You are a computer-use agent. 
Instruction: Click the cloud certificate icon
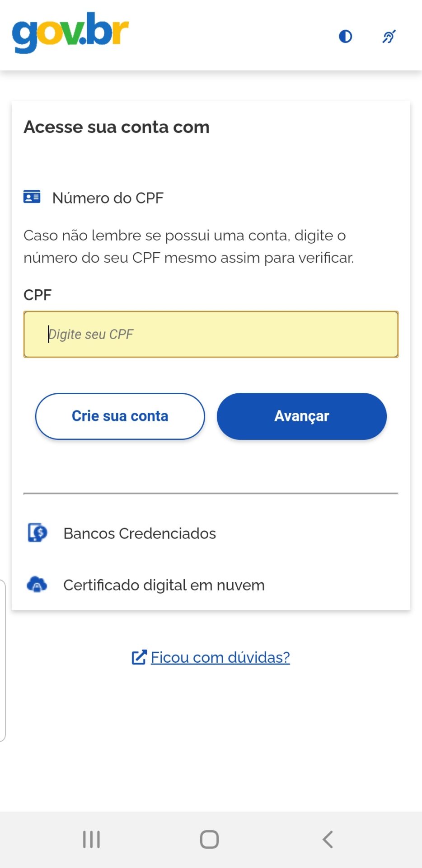(37, 584)
